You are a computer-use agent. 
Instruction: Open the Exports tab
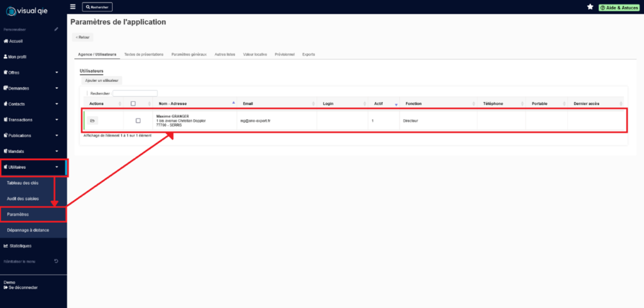click(309, 54)
